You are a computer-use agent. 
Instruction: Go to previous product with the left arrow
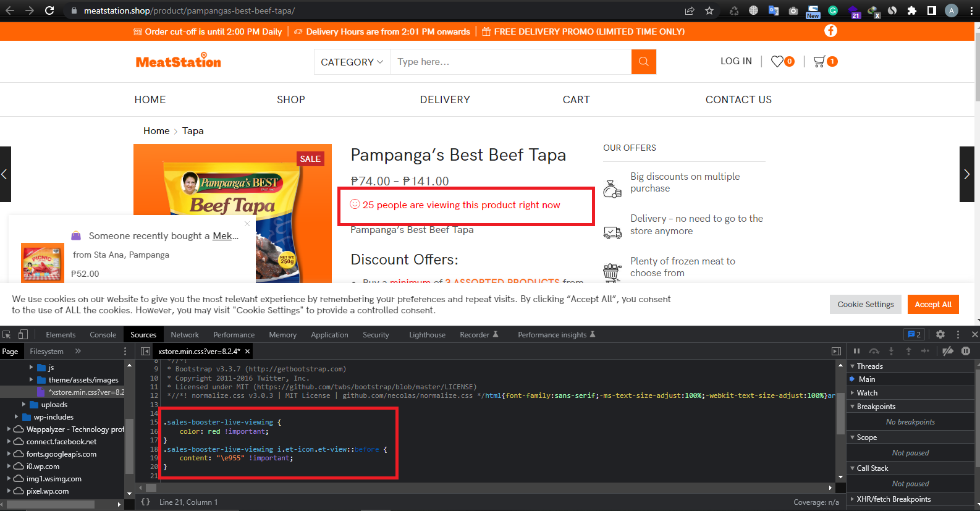point(5,174)
